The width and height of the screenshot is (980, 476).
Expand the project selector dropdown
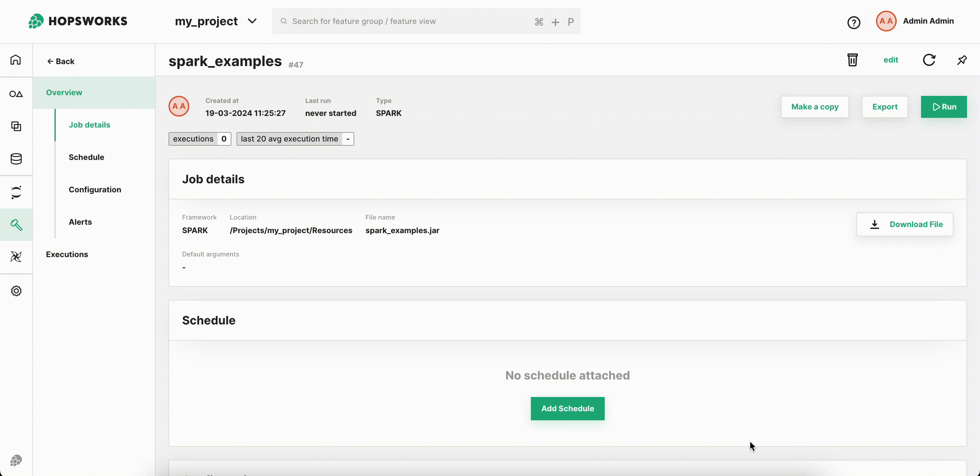coord(252,21)
